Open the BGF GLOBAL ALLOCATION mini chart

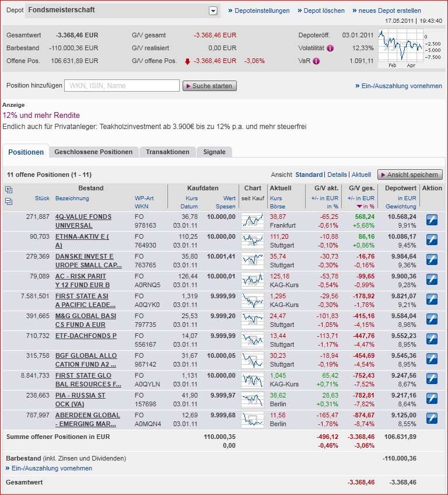click(x=253, y=360)
